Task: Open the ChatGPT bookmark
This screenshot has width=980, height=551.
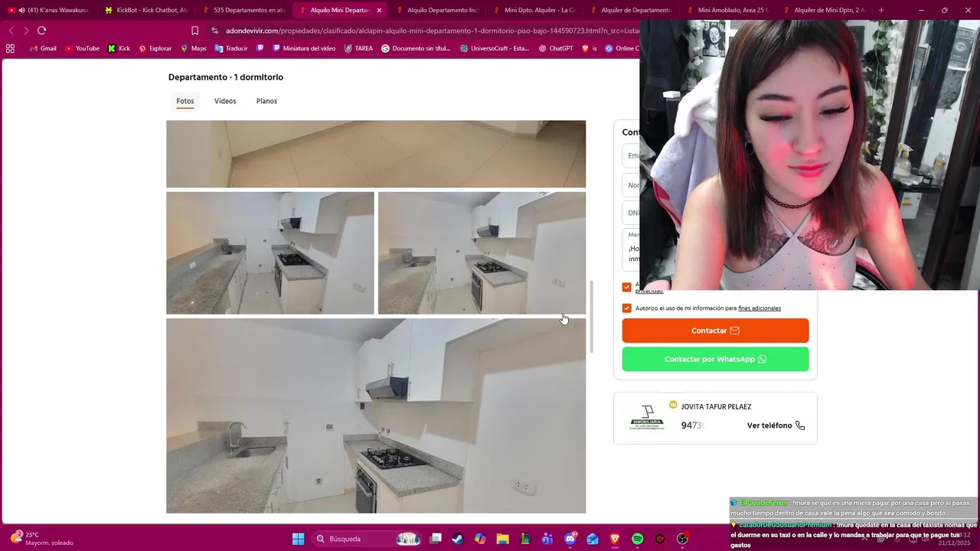Action: pyautogui.click(x=555, y=48)
